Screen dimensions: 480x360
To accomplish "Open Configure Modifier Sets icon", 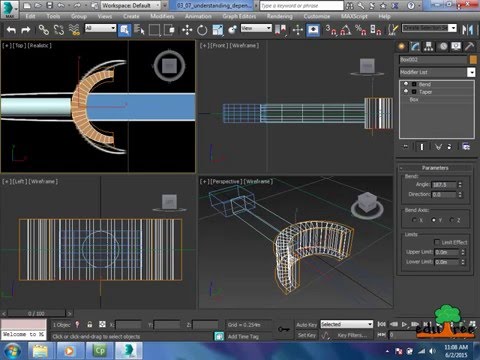I will tap(466, 147).
